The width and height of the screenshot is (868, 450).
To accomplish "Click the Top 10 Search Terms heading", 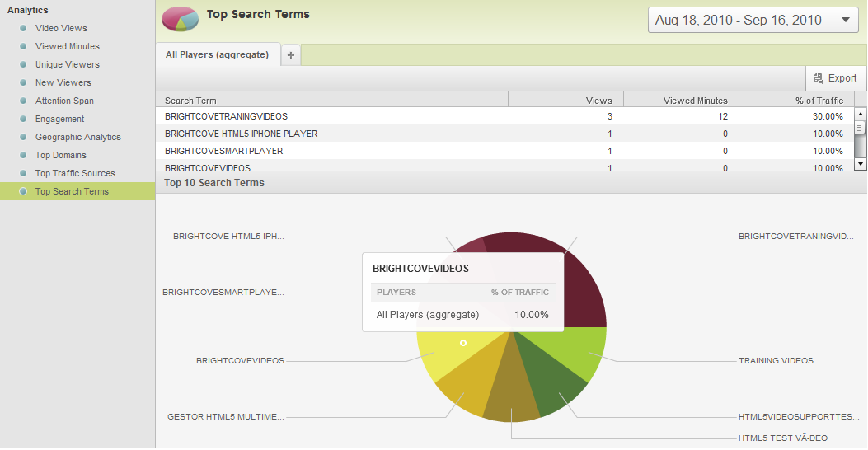I will click(214, 183).
